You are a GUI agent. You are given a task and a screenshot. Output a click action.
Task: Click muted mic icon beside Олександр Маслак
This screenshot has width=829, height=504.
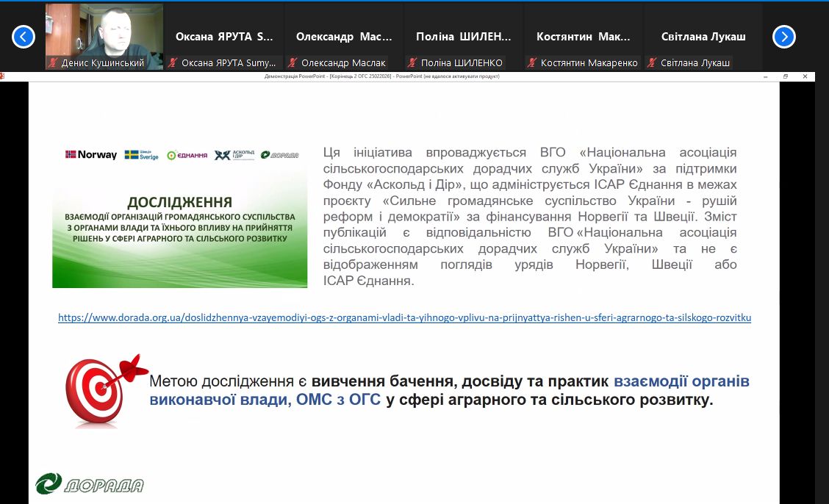pyautogui.click(x=293, y=63)
